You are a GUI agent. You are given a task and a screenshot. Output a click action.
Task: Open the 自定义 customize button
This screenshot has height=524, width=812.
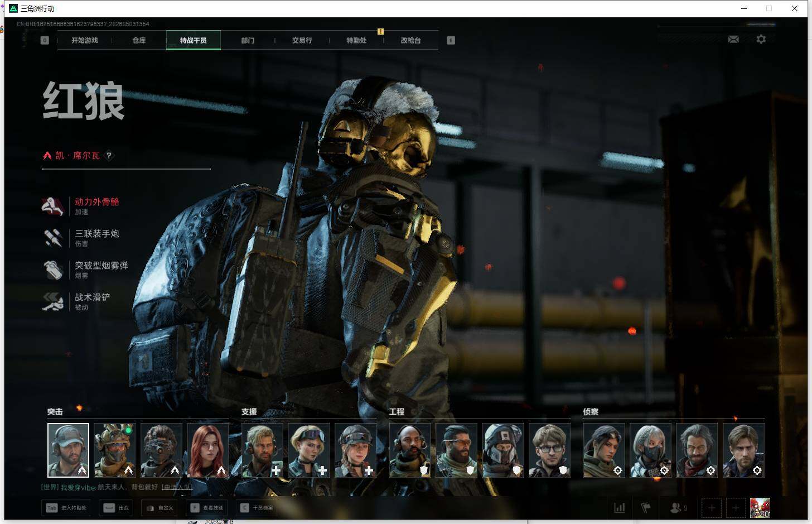[x=159, y=508]
